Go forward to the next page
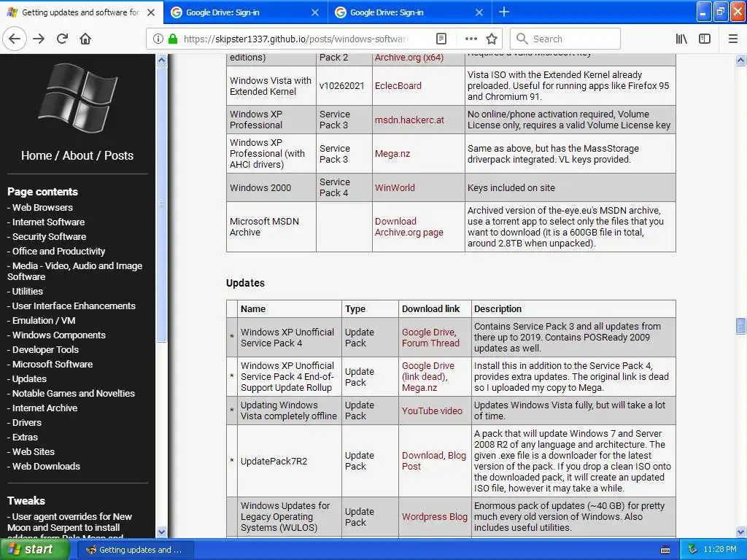The width and height of the screenshot is (747, 560). point(39,39)
